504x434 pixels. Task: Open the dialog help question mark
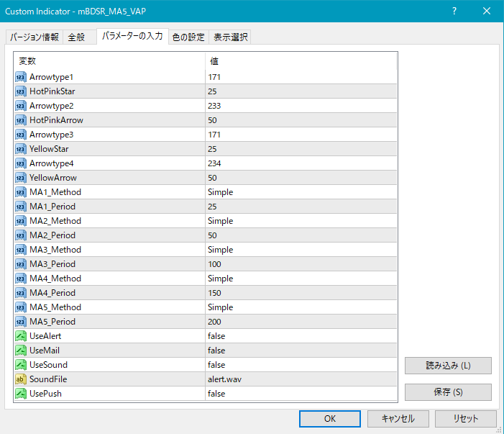coord(454,12)
